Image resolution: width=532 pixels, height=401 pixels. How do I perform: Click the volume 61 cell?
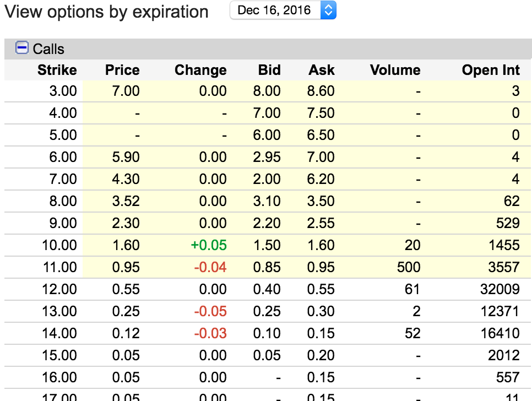click(x=412, y=289)
